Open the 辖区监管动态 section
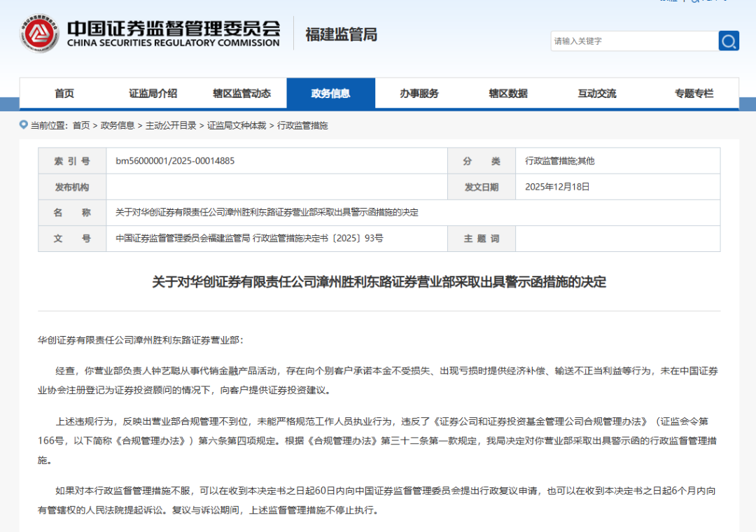The width and height of the screenshot is (756, 532). click(x=241, y=92)
